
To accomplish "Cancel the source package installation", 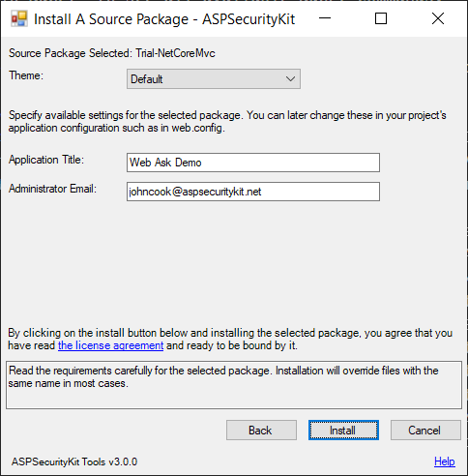I will point(425,430).
